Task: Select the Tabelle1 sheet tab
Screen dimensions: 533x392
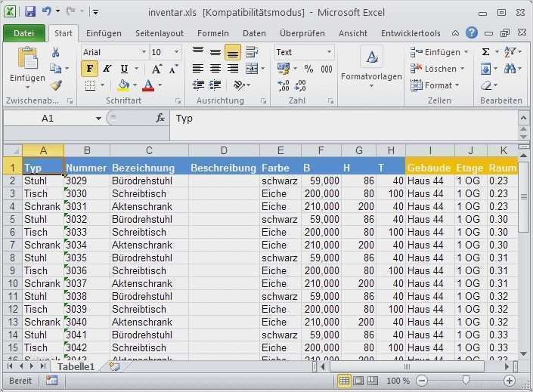Action: pyautogui.click(x=76, y=367)
